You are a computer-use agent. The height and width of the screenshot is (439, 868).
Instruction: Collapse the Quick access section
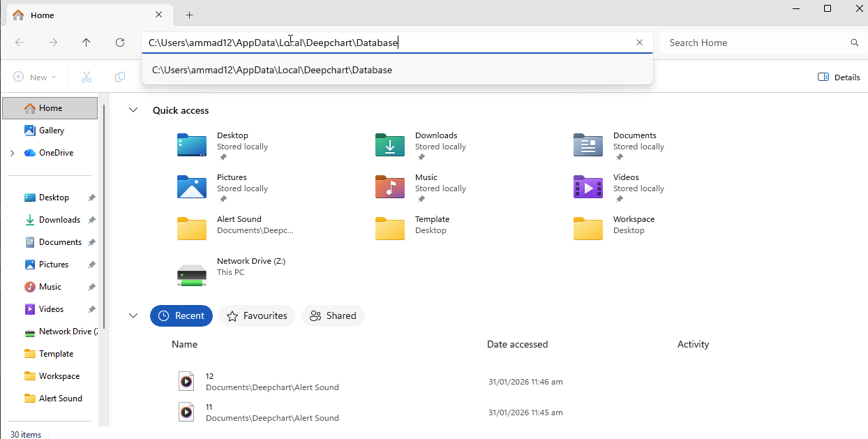point(133,110)
